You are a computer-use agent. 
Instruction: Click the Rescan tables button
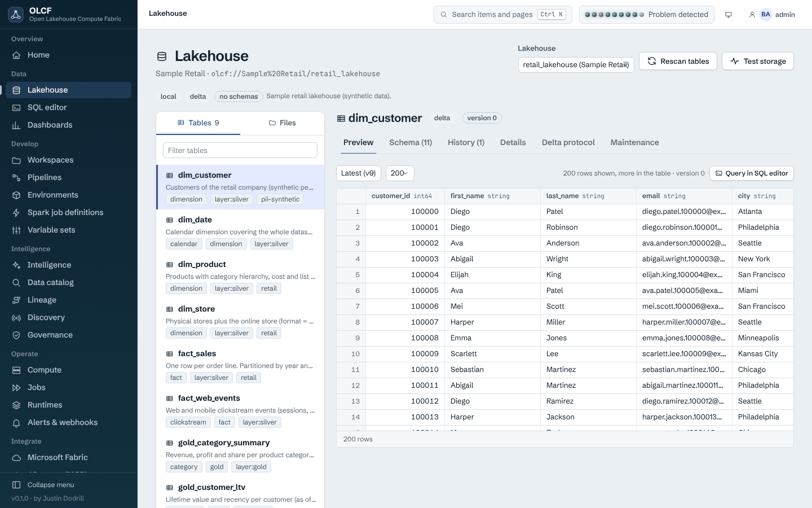point(678,61)
